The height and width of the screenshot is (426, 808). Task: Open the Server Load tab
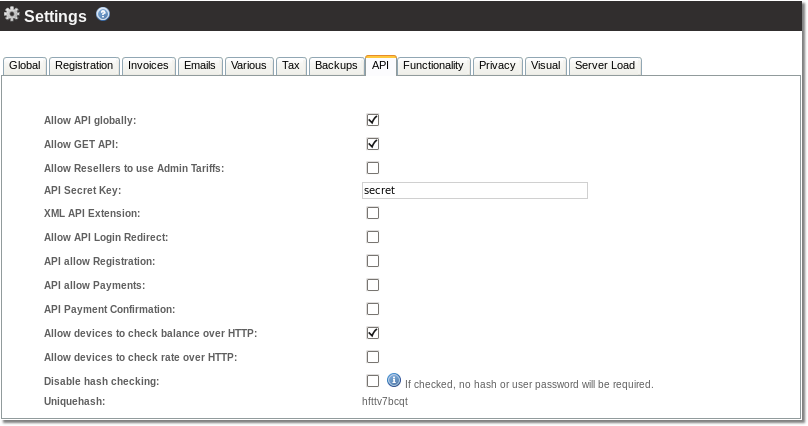[x=604, y=66]
